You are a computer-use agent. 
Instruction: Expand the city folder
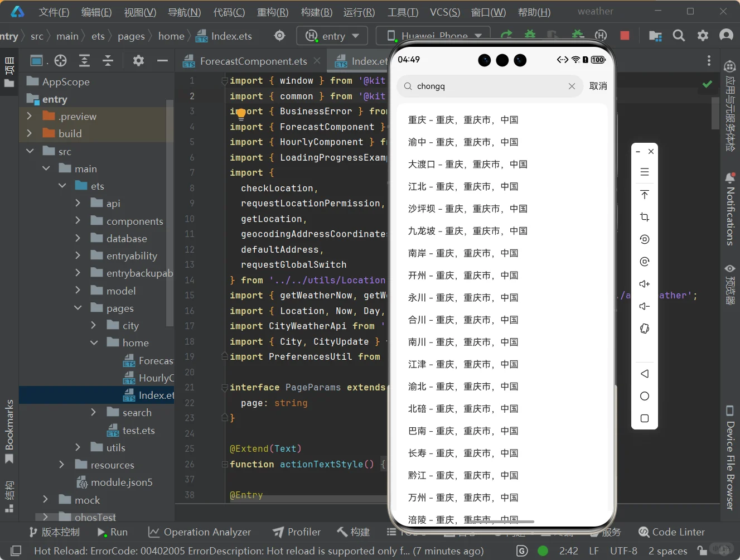[x=94, y=325]
